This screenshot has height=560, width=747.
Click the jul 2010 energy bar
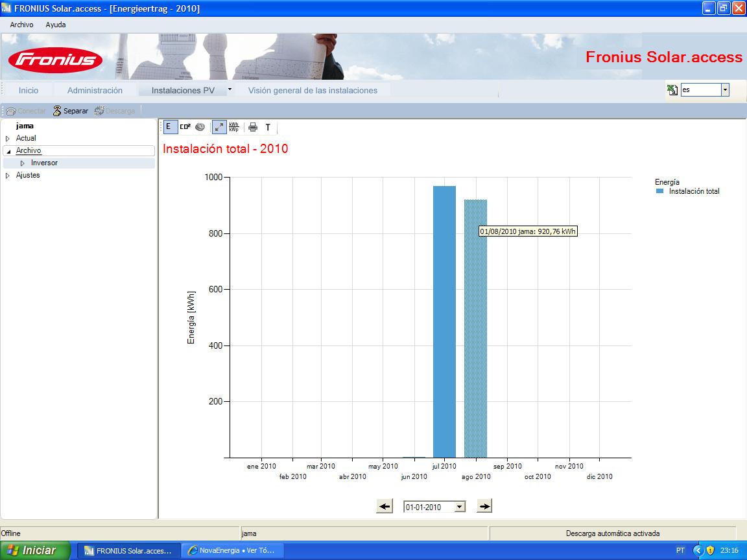click(x=444, y=322)
